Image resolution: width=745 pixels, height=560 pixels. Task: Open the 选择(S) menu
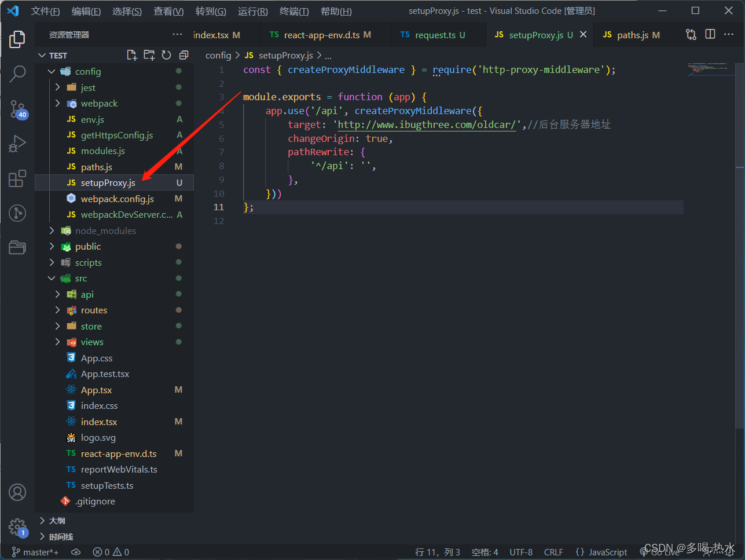pyautogui.click(x=127, y=11)
